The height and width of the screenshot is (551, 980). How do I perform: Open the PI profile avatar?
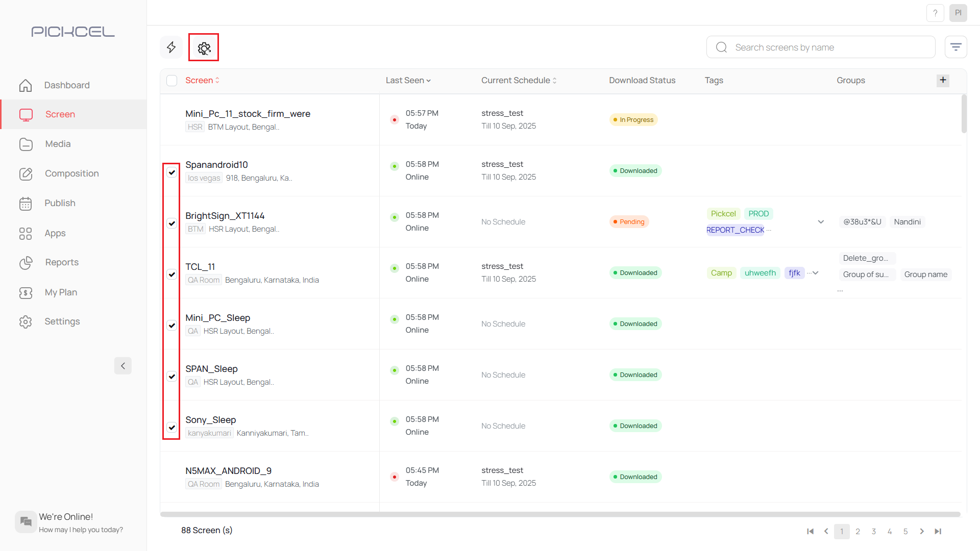coord(959,13)
